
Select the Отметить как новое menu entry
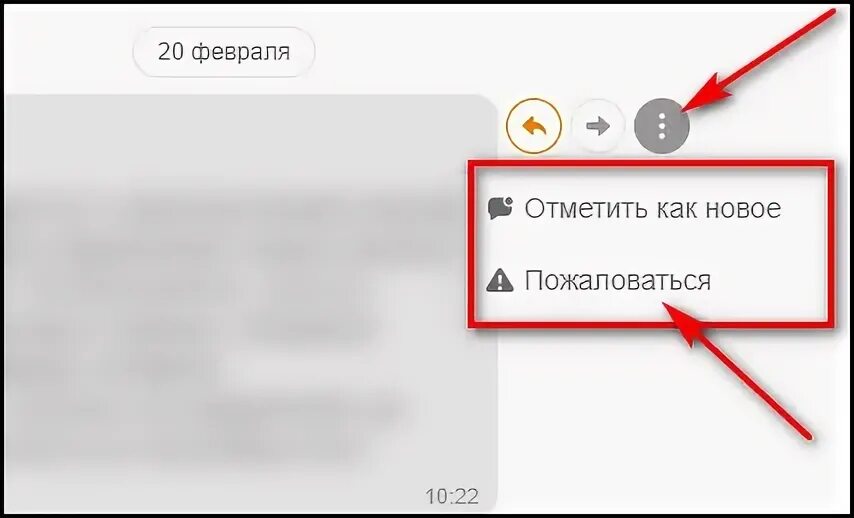[x=635, y=208]
